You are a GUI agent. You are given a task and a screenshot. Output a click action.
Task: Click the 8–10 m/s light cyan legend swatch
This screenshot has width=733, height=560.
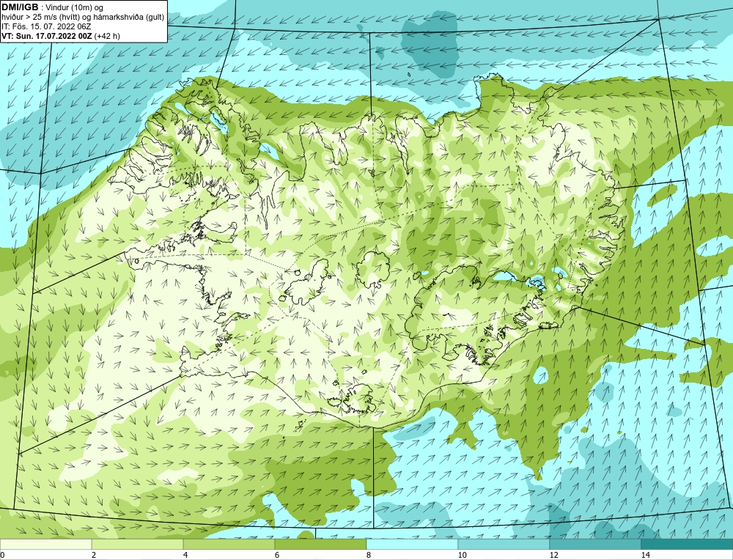click(x=412, y=545)
